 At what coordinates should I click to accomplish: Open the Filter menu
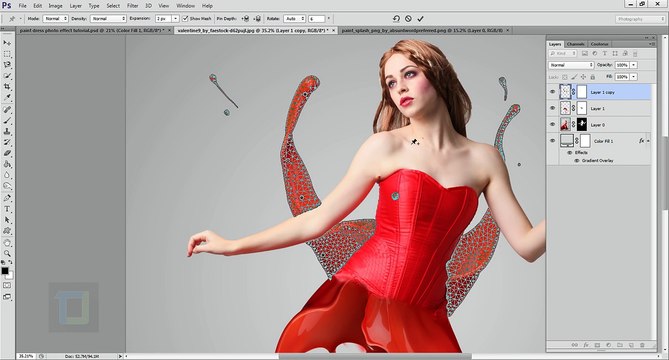pyautogui.click(x=133, y=6)
